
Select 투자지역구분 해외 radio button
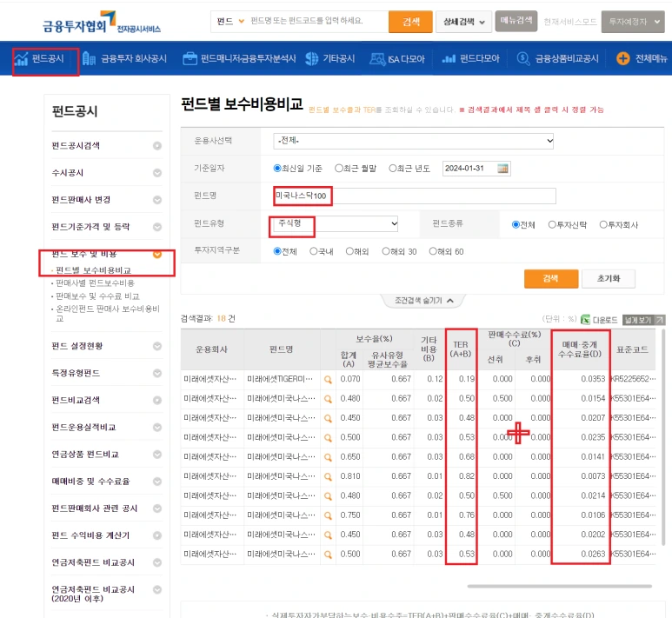coord(349,251)
